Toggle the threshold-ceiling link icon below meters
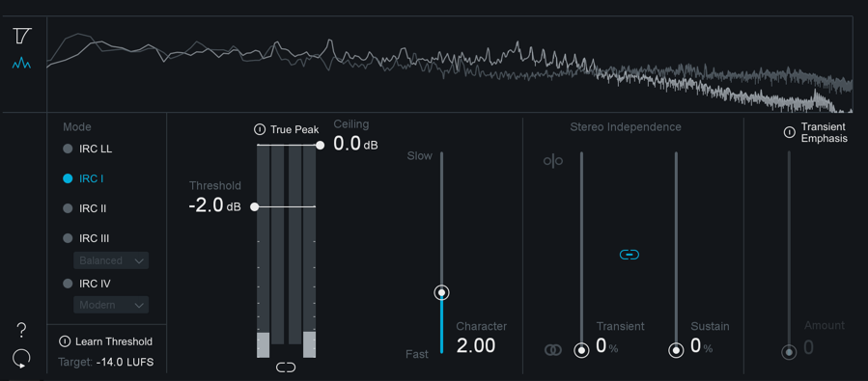The image size is (868, 381). pos(286,367)
